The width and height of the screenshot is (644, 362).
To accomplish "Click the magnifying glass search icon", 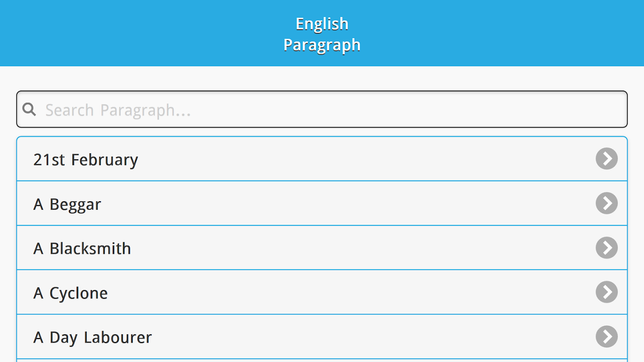I will 29,110.
